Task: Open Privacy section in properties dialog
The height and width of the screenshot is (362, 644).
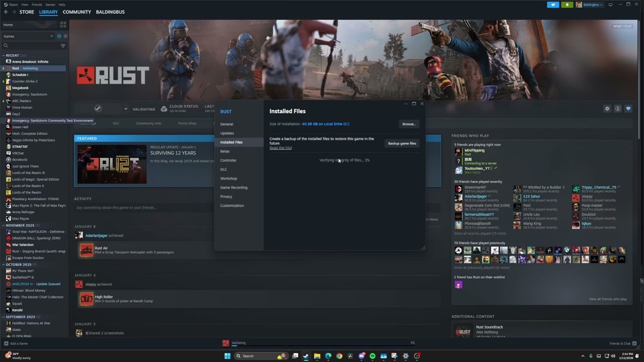Action: click(x=226, y=197)
